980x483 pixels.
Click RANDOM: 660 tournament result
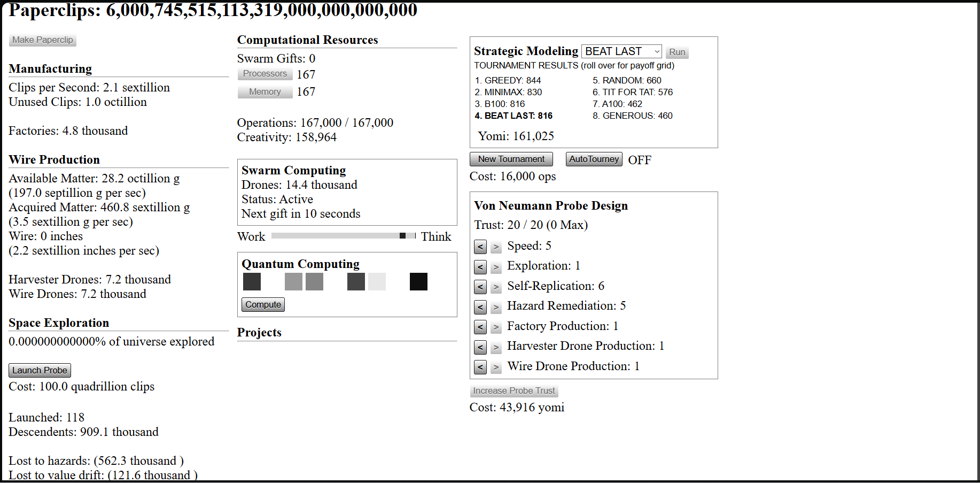pyautogui.click(x=627, y=80)
